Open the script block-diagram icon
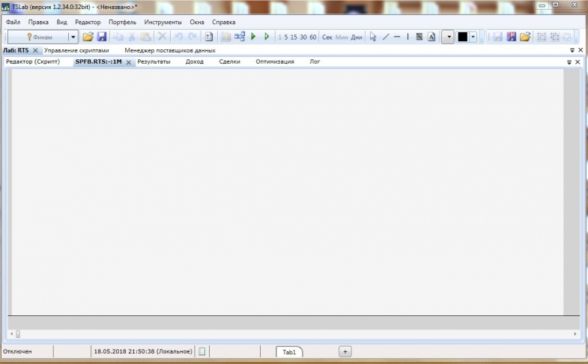The height and width of the screenshot is (364, 588). [x=240, y=37]
